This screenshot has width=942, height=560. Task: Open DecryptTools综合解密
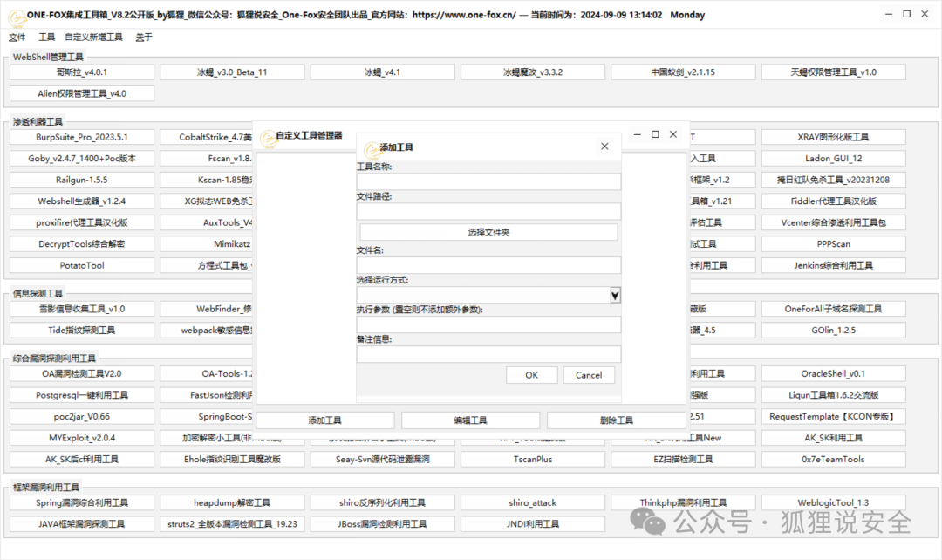coord(82,244)
